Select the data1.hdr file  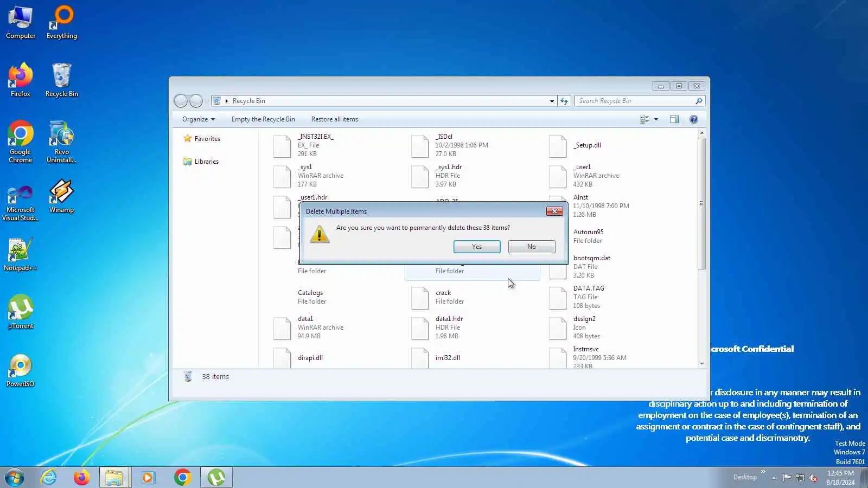(472, 328)
